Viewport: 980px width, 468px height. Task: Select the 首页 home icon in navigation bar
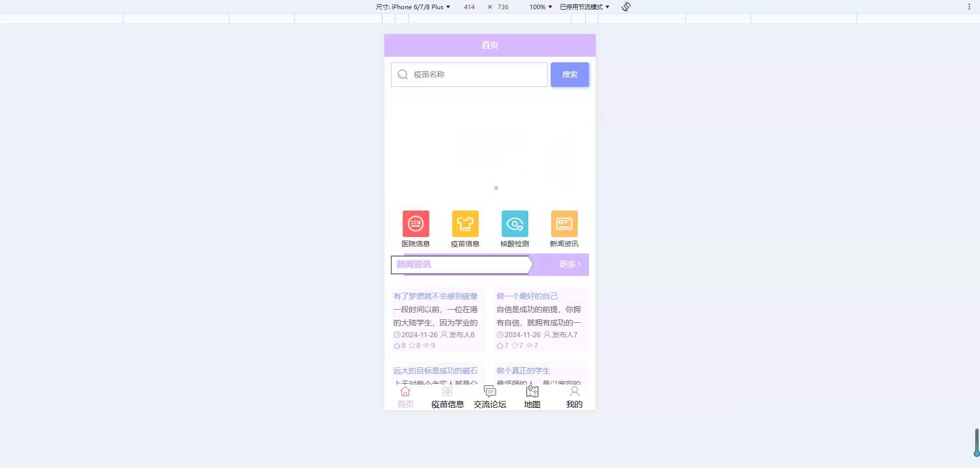point(405,391)
